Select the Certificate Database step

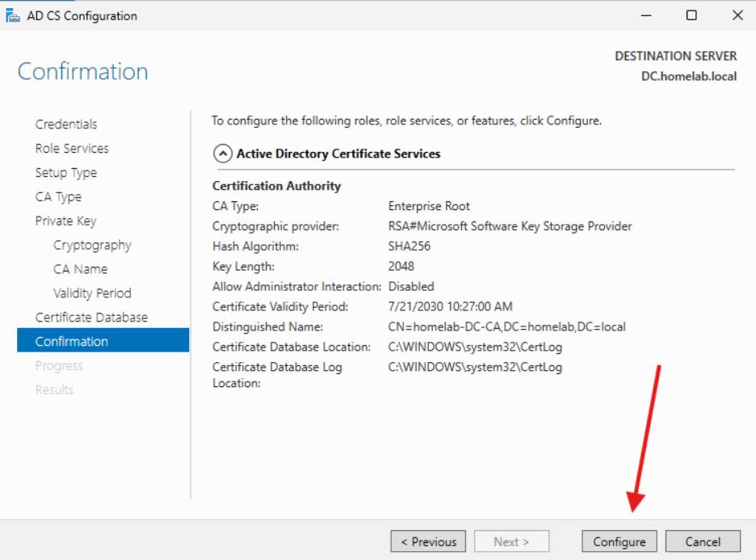(x=91, y=317)
